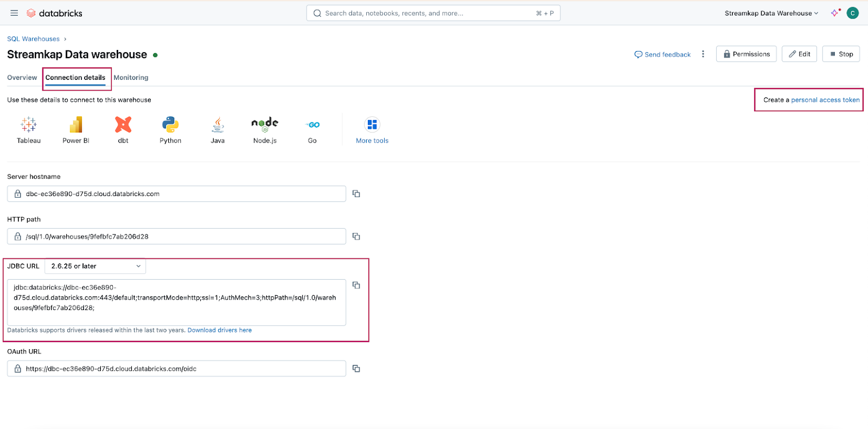868x429 pixels.
Task: Click the JDBC URL text area
Action: pos(176,302)
